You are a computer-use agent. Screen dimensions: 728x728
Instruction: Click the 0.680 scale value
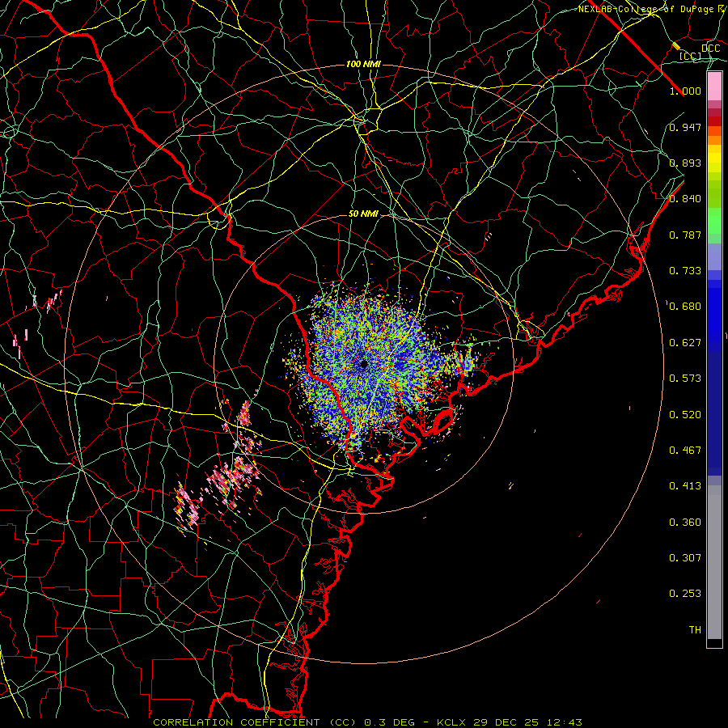coord(685,307)
